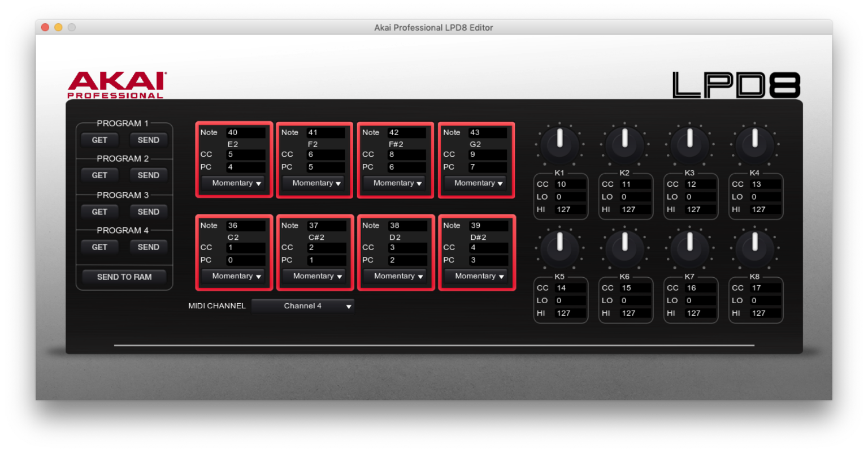Open Momentary dropdown on pad Note 38
The image size is (868, 452).
pyautogui.click(x=396, y=276)
